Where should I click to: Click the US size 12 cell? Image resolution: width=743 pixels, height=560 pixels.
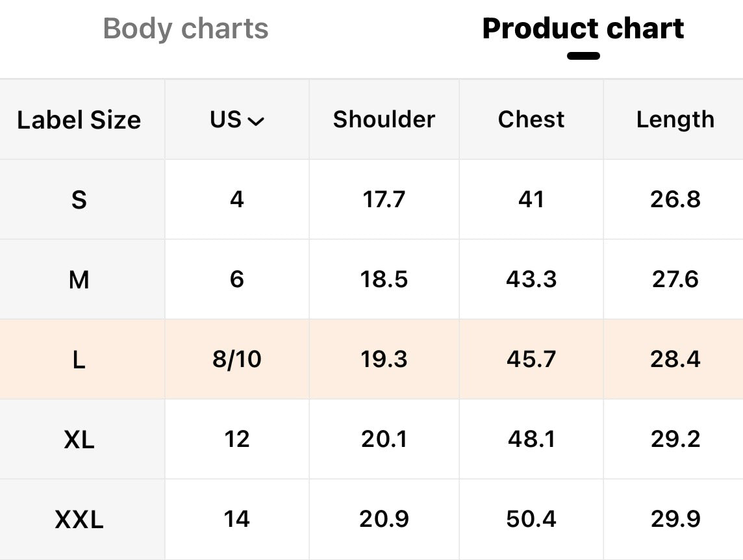tap(237, 439)
